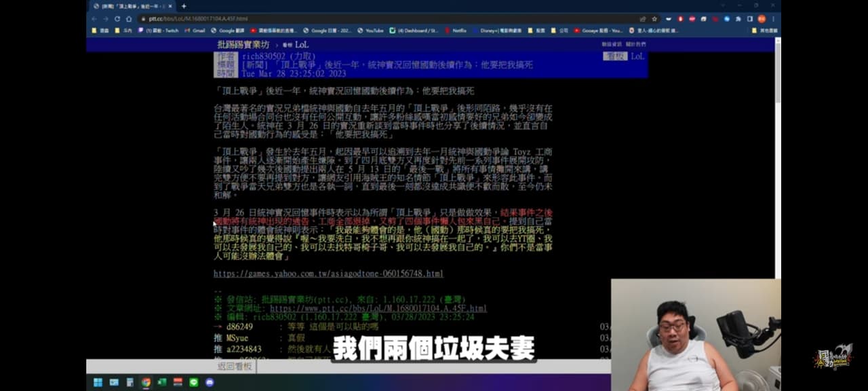Click the 聯絡資訊 header link
The width and height of the screenshot is (868, 391).
point(612,44)
